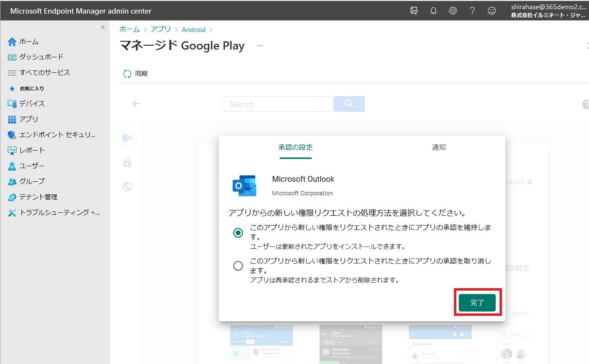Open デバイス in the sidebar

pyautogui.click(x=32, y=104)
